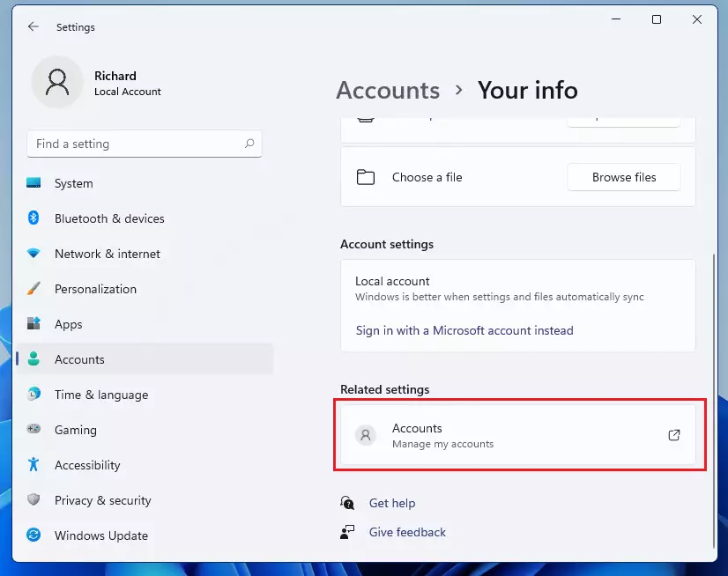The width and height of the screenshot is (728, 576).
Task: Open System settings category
Action: coord(145,183)
